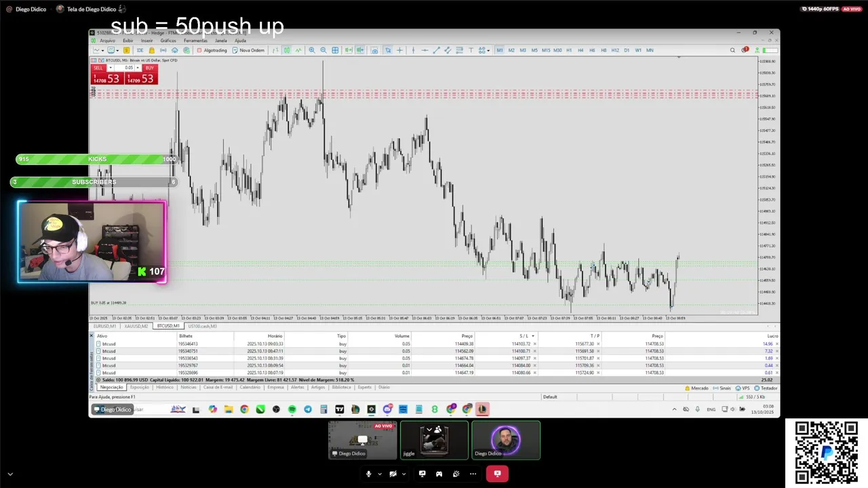
Task: Click the Nova Ordem button
Action: (248, 50)
